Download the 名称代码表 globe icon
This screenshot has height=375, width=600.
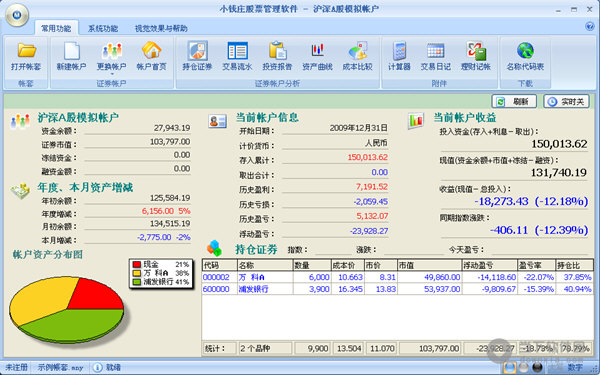click(x=525, y=51)
